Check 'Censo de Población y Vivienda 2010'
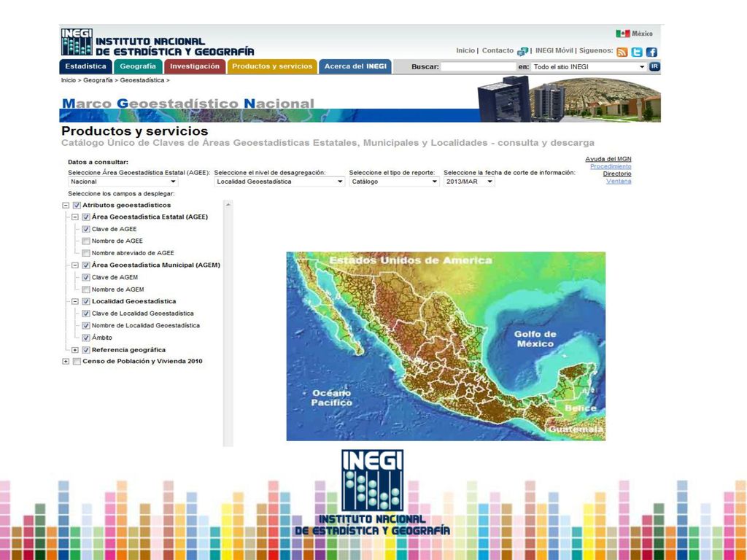The width and height of the screenshot is (747, 560). pyautogui.click(x=77, y=362)
